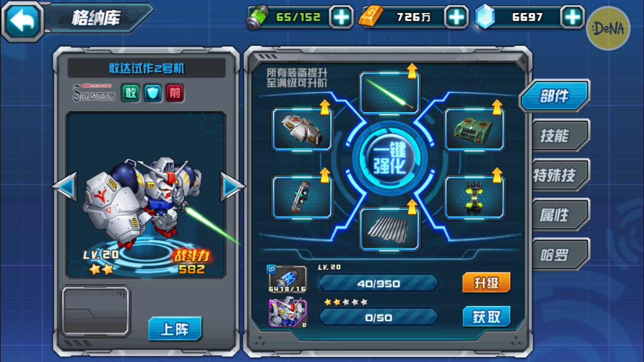Screen dimensions: 644x362
Task: Select the green backpack equipment slot
Action: click(x=475, y=129)
